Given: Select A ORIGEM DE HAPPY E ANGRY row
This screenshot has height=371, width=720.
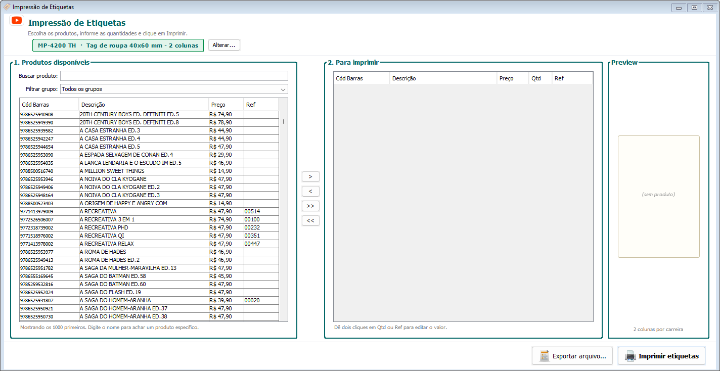Looking at the screenshot, I should pos(149,203).
